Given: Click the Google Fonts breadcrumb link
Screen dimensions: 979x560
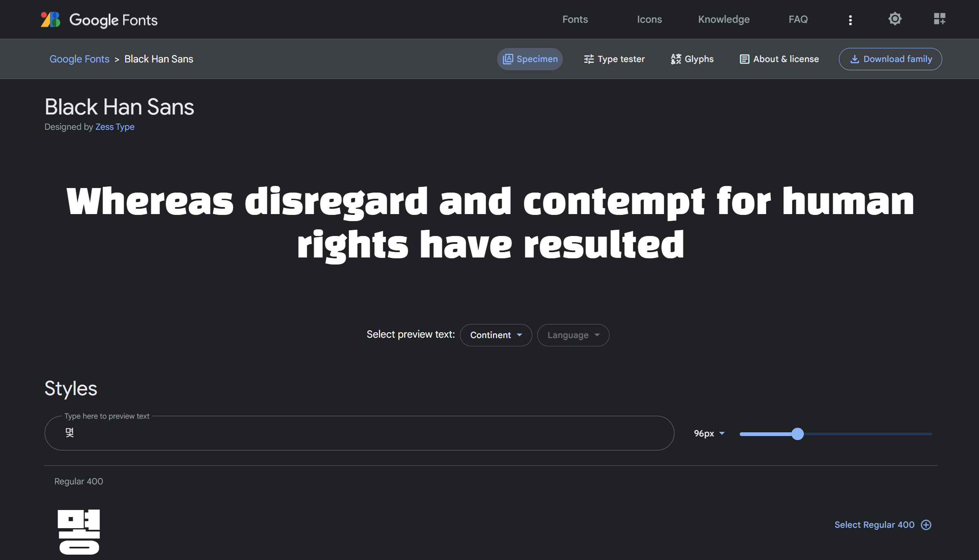Looking at the screenshot, I should coord(79,59).
